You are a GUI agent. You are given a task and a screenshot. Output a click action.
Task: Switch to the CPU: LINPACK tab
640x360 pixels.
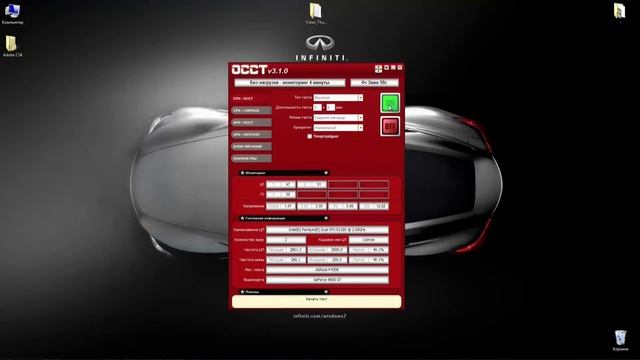tap(251, 110)
